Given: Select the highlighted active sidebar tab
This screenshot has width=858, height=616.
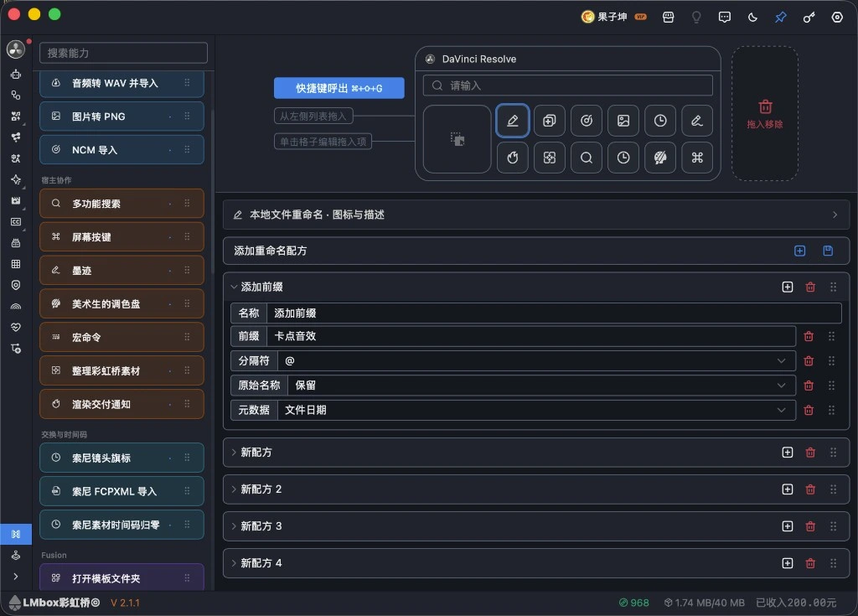Looking at the screenshot, I should (16, 534).
